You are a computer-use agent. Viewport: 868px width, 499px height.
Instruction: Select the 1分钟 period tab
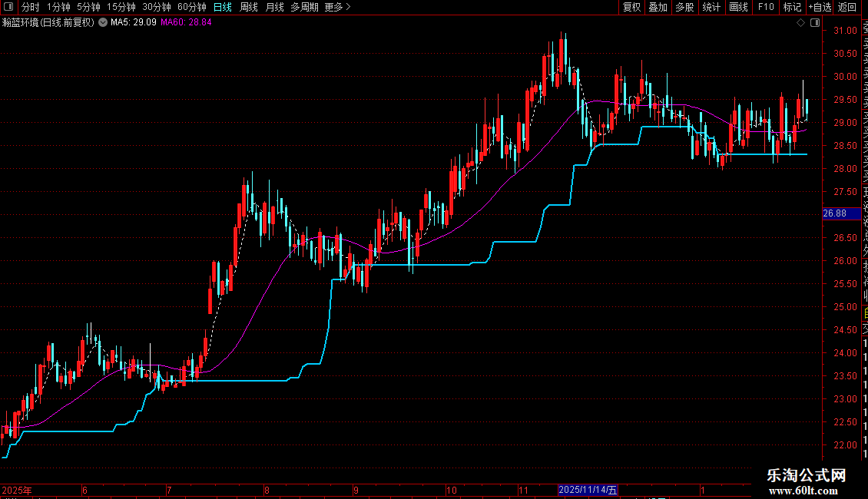pos(58,7)
